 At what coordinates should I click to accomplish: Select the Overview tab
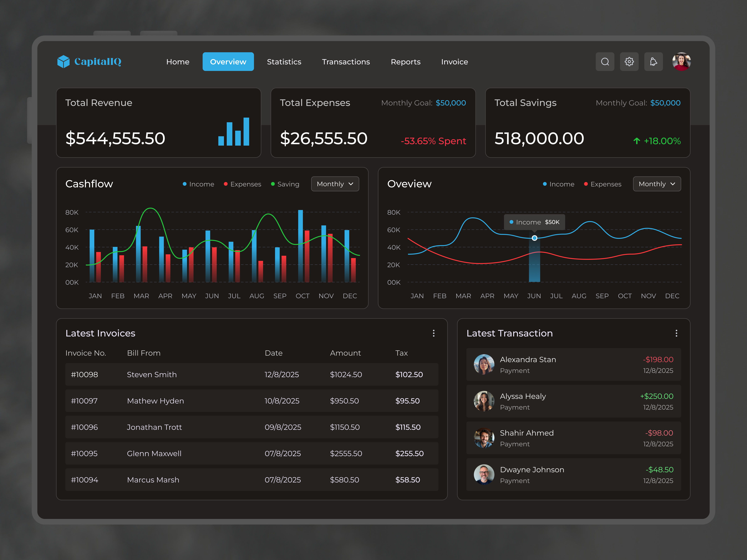[x=228, y=62]
